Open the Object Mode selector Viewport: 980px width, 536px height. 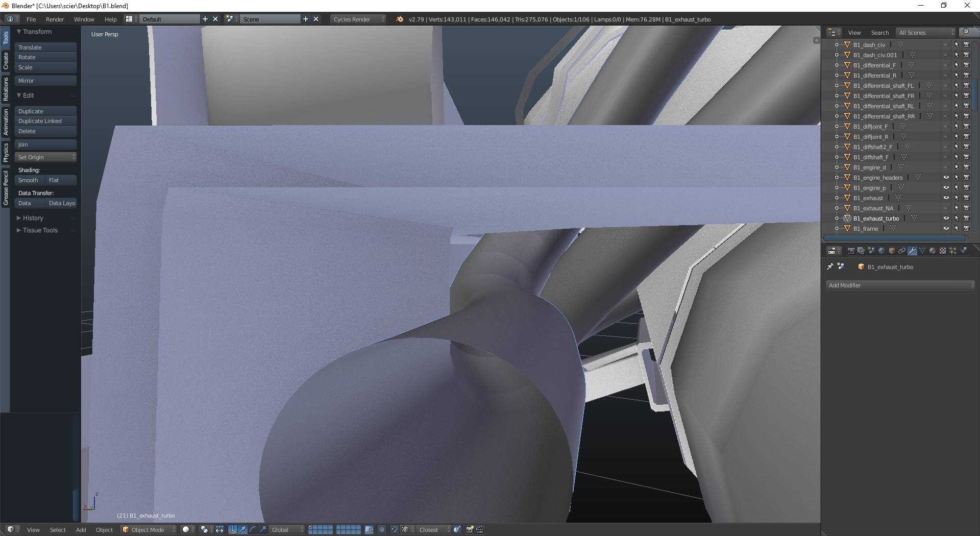click(x=148, y=529)
